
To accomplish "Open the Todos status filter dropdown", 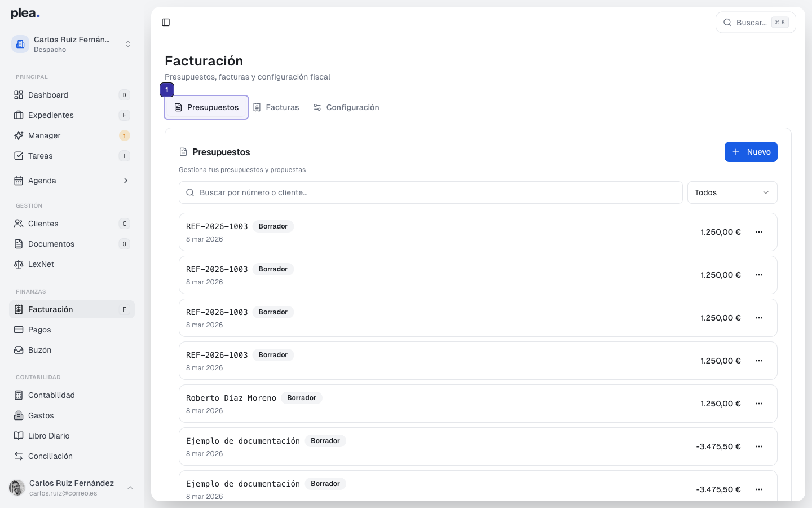I will click(732, 192).
